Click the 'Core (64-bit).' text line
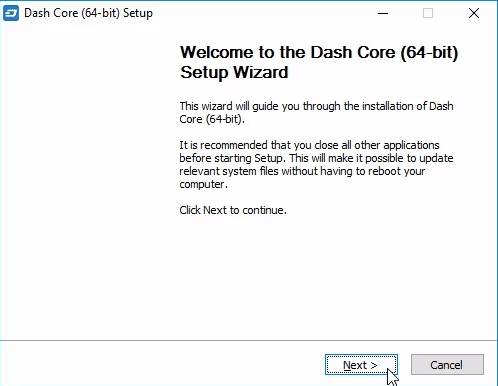The image size is (498, 386). click(212, 119)
